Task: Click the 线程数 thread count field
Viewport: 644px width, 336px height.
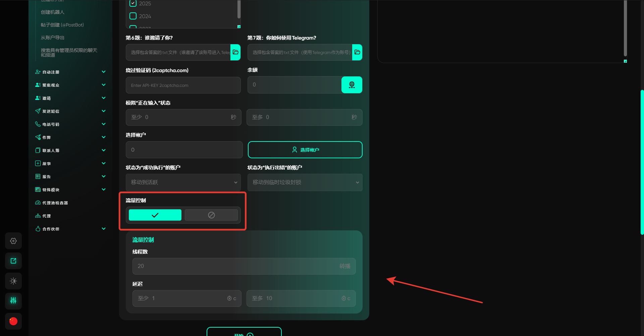Action: click(244, 266)
